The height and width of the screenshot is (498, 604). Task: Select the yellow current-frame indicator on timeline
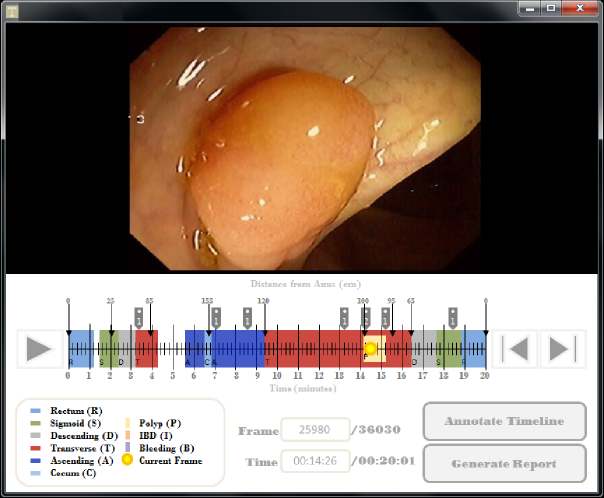click(370, 349)
